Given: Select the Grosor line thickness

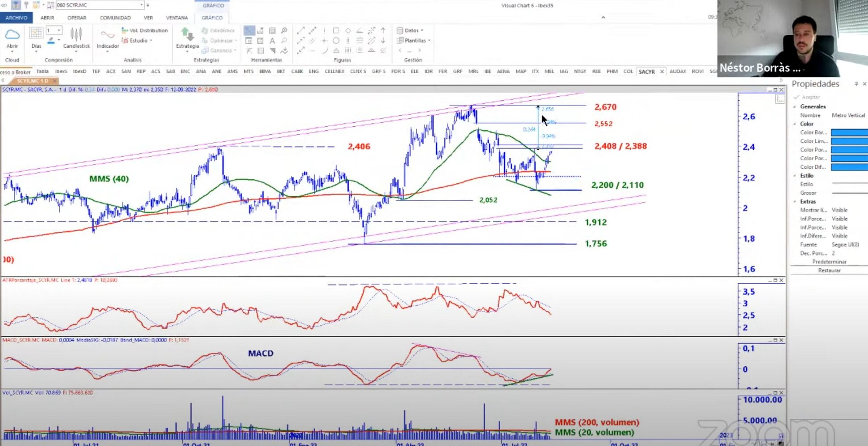Looking at the screenshot, I should (849, 193).
